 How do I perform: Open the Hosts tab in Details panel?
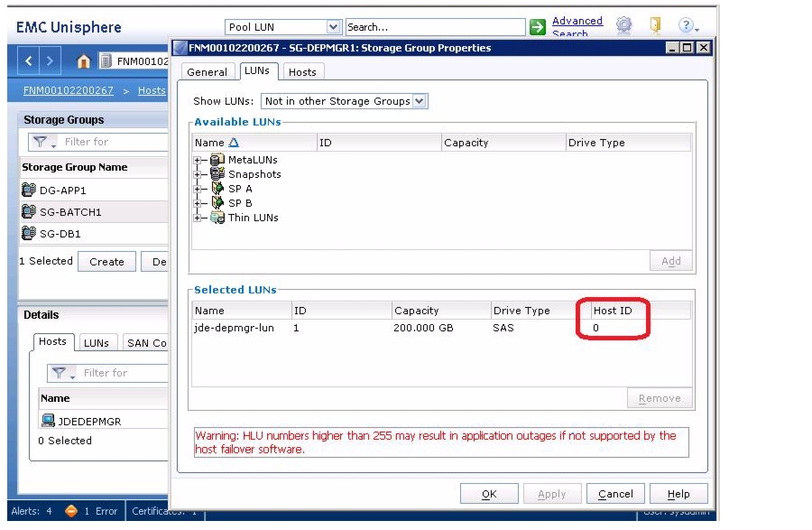(x=52, y=341)
